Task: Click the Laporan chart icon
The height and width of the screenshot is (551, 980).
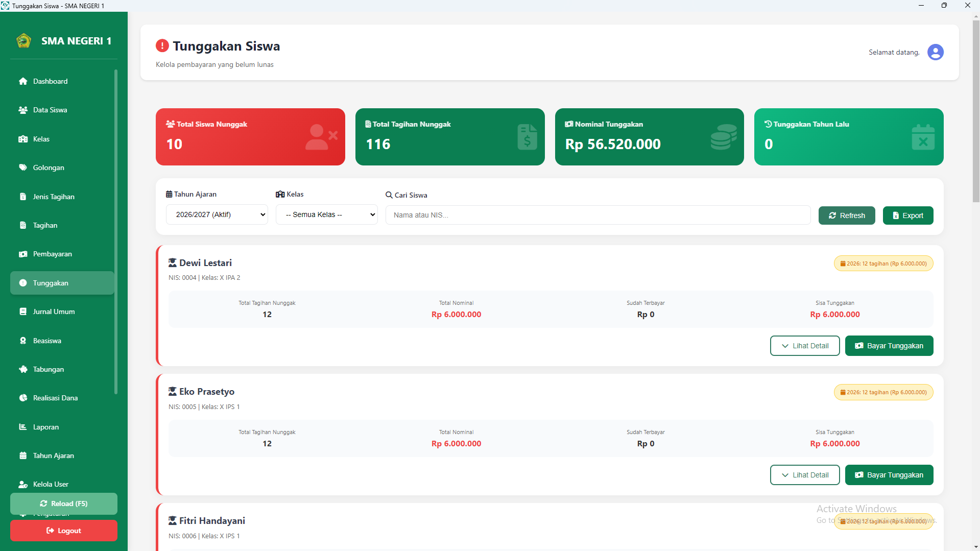Action: pyautogui.click(x=23, y=427)
